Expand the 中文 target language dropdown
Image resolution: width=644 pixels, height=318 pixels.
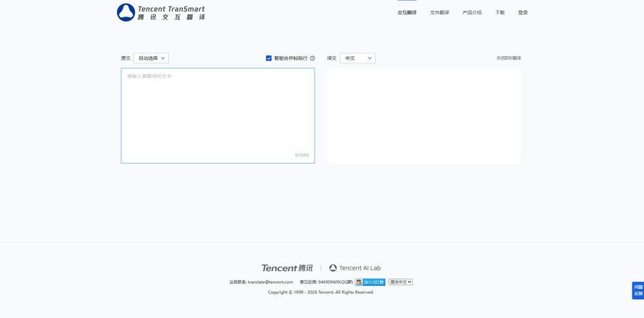pos(357,59)
